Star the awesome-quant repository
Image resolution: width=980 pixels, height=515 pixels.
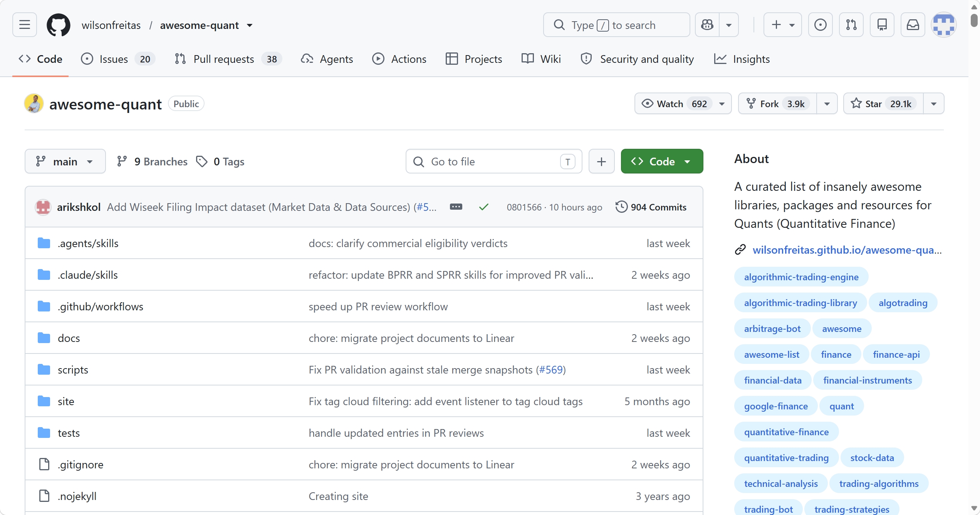pos(883,104)
